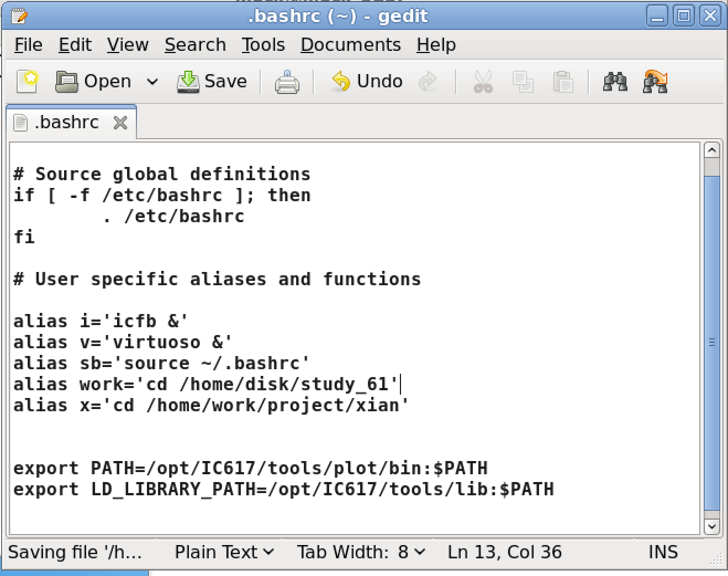728x576 pixels.
Task: Click the export PATH line
Action: tap(250, 468)
